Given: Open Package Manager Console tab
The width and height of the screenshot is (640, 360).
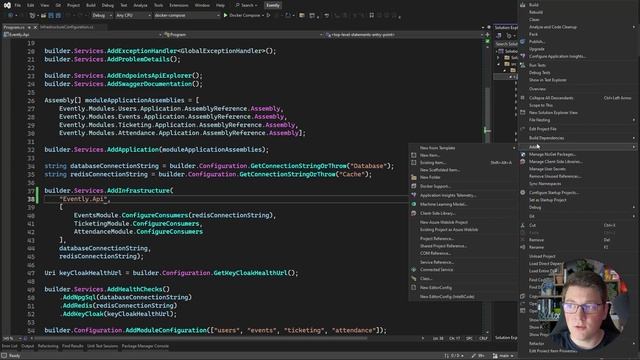Looking at the screenshot, I should [145, 346].
